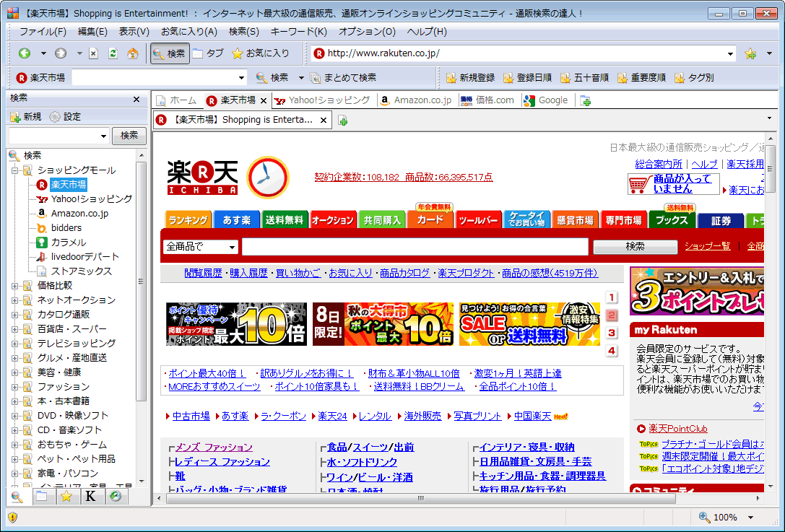
Task: Click まとめて検索 batch search button
Action: tap(343, 77)
